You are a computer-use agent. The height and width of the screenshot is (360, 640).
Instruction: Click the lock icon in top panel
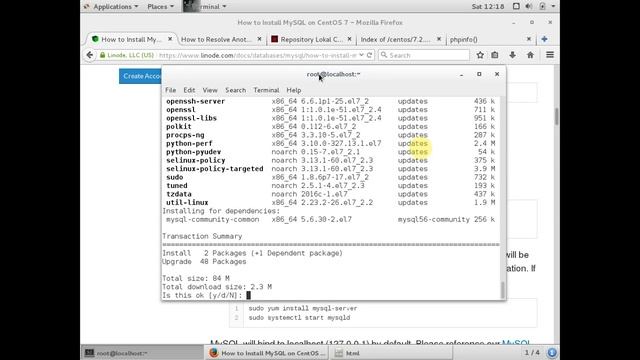[x=542, y=7]
